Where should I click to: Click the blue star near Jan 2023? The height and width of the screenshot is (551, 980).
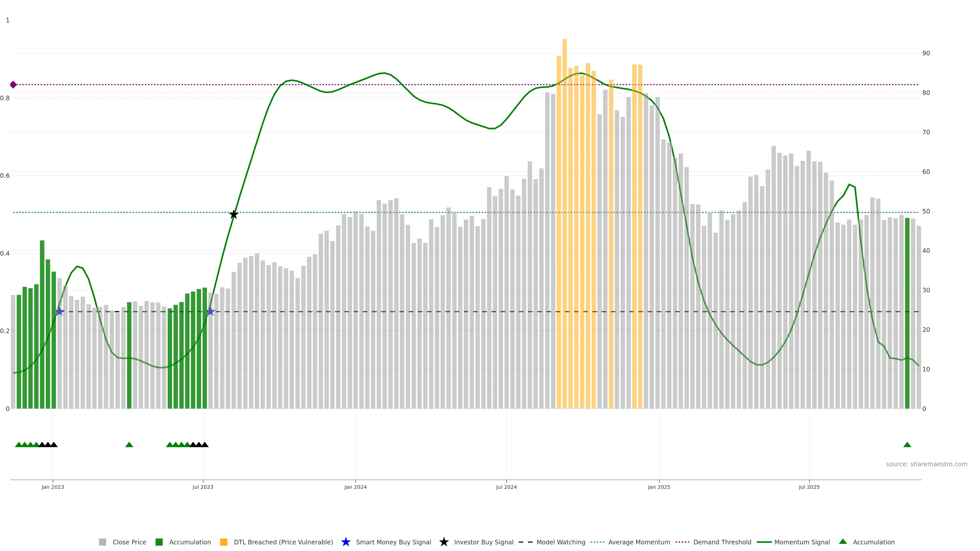[59, 311]
